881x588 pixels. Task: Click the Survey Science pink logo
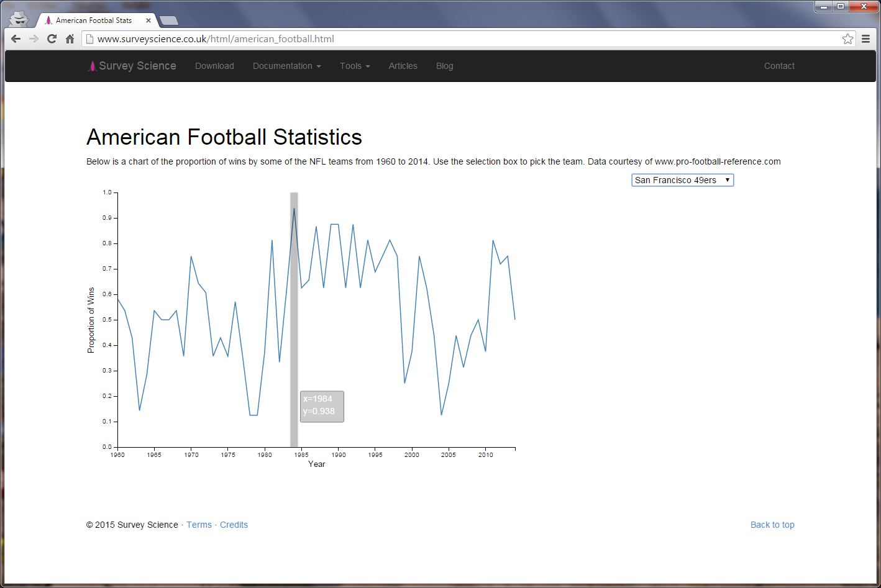(92, 66)
